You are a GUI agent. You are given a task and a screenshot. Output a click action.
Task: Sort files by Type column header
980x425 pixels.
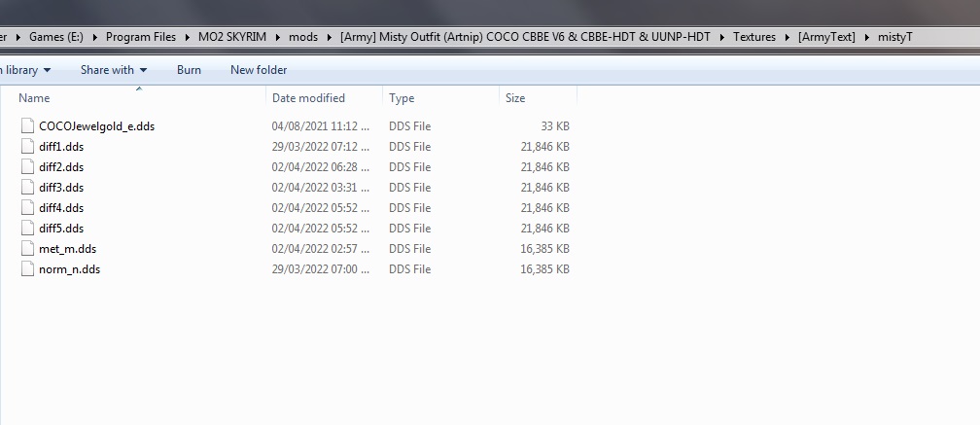(402, 98)
